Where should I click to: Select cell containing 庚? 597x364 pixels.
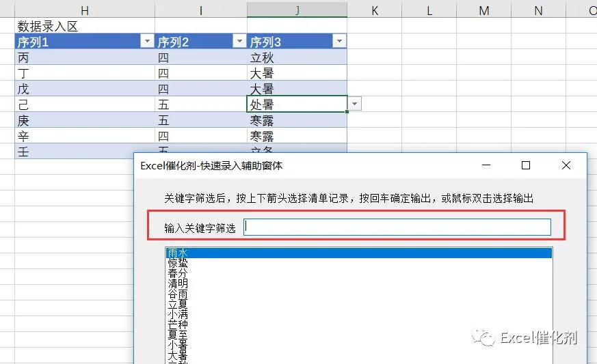(85, 120)
